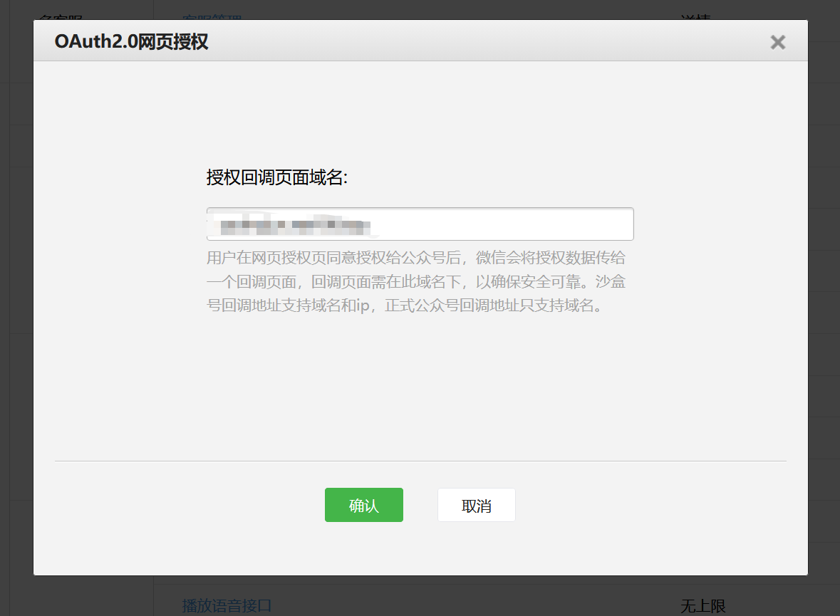Screen dimensions: 840x616
Task: Close the OAuth2.0网页授权 dialog with the X icon
Action: 777,43
